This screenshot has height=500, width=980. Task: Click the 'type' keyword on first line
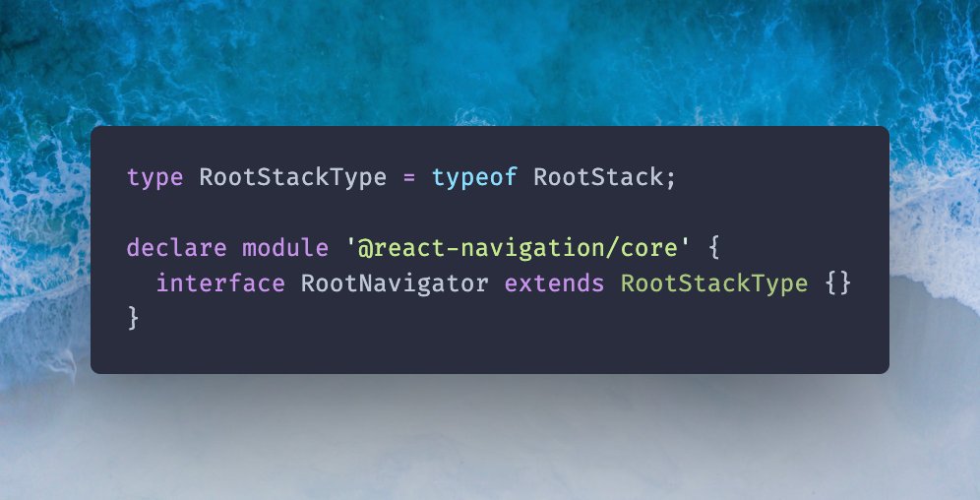click(155, 178)
